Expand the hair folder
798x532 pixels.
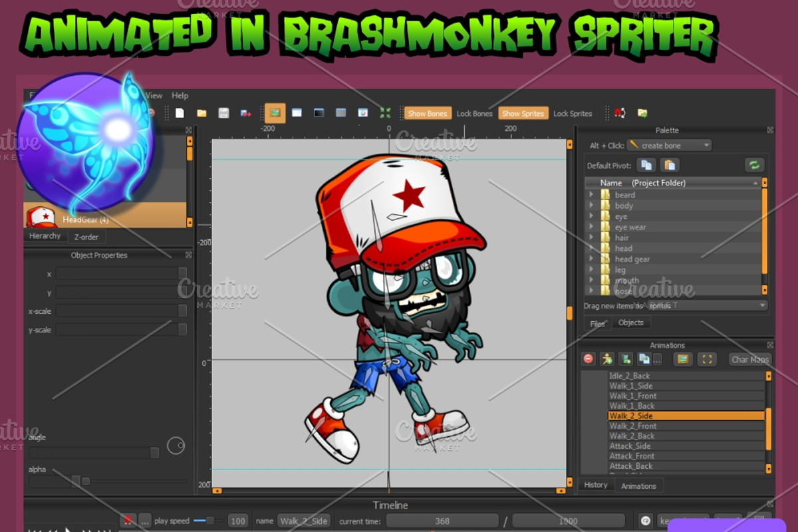click(591, 237)
